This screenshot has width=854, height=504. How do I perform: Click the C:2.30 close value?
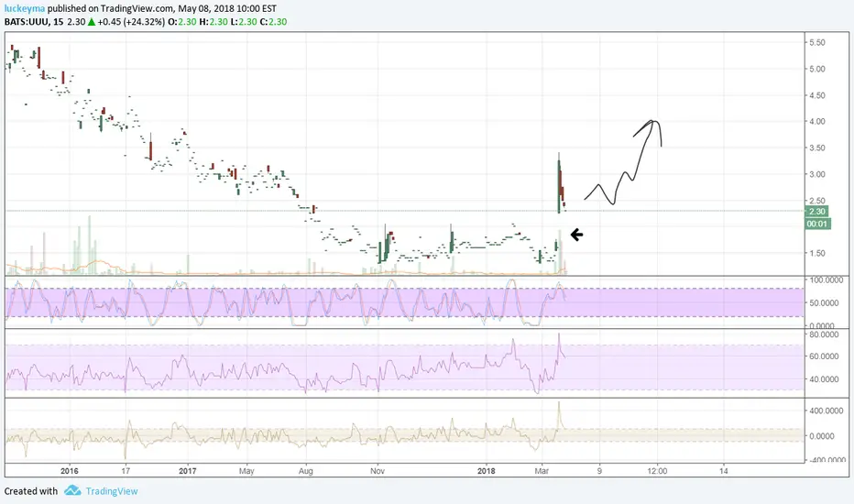(x=273, y=22)
